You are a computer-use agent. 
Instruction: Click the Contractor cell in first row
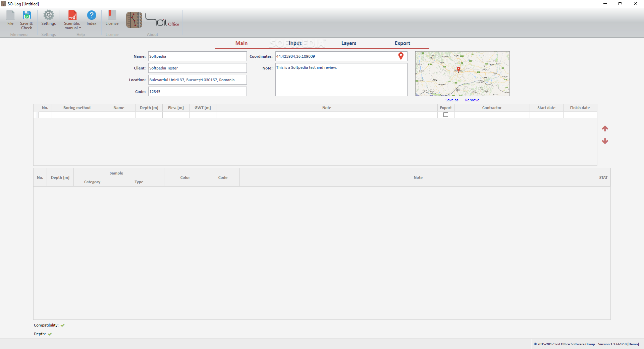pyautogui.click(x=492, y=115)
